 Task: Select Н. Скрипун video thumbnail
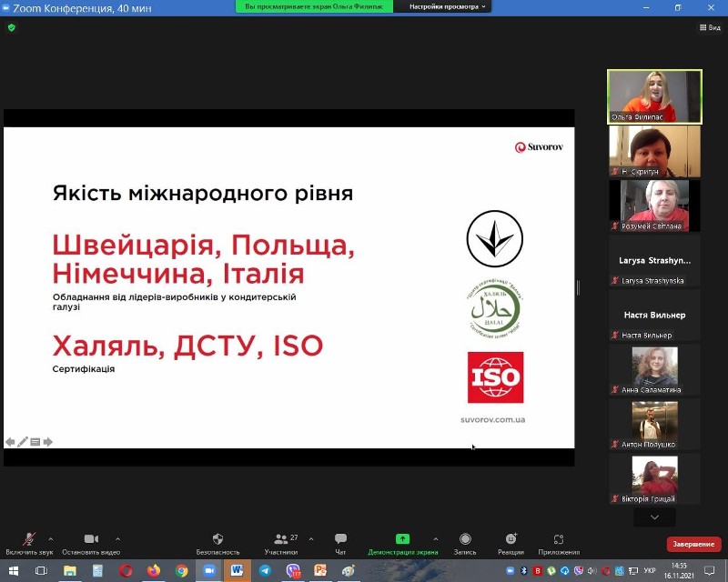654,151
